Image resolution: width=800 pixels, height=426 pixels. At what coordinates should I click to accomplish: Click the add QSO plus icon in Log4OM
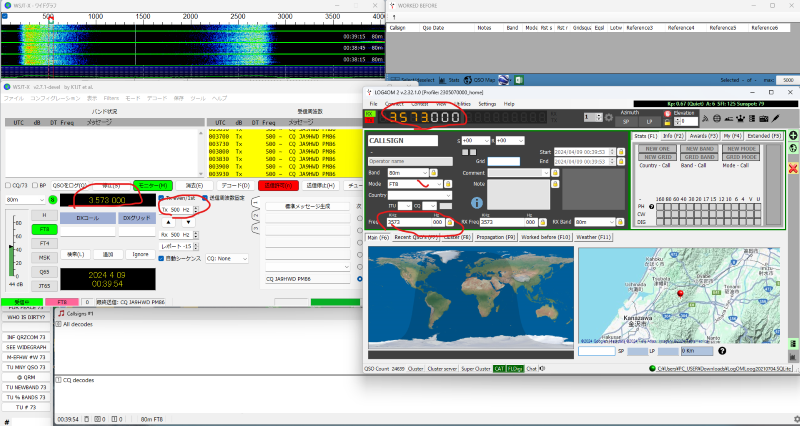tap(793, 136)
